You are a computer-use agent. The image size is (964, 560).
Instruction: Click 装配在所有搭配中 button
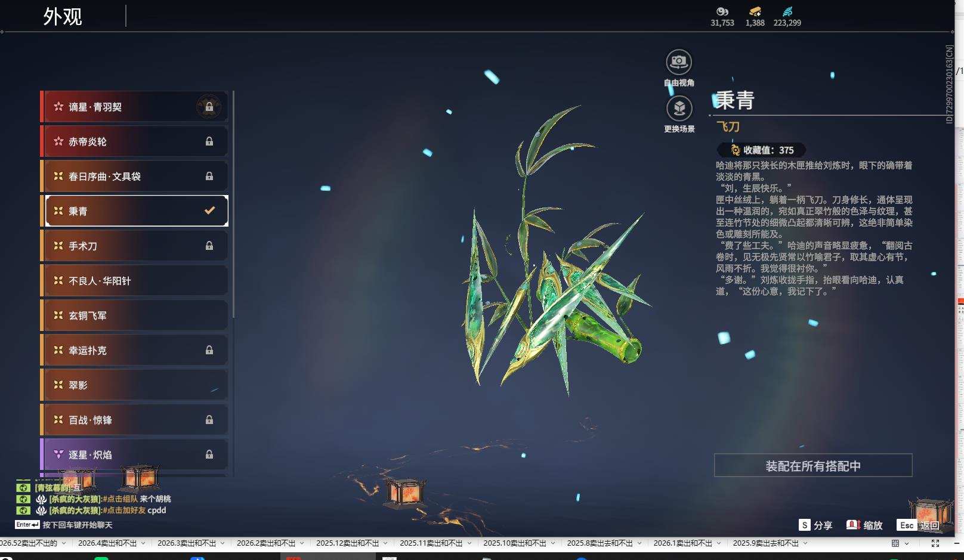coord(813,466)
